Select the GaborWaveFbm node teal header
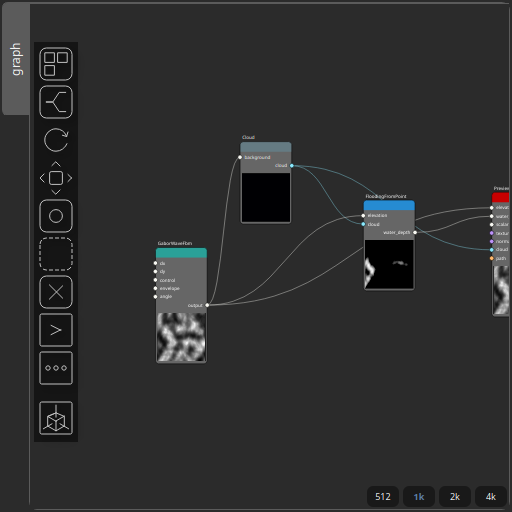 [181, 253]
